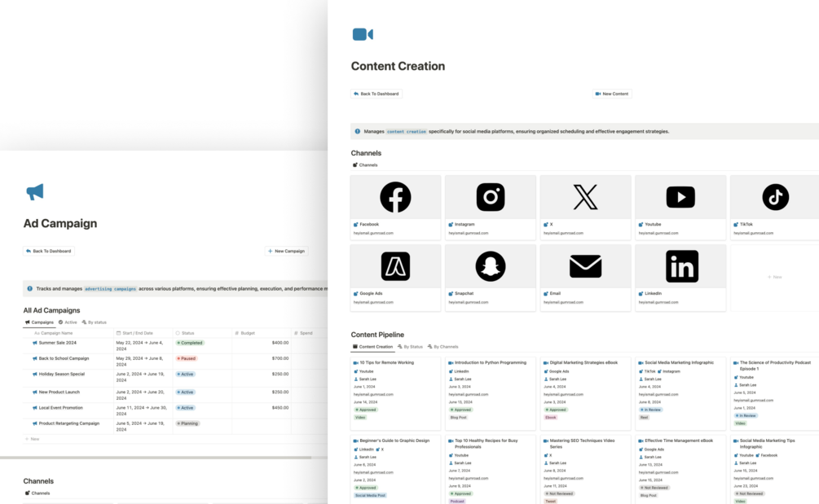Click megaphone icon beside Summer Sale 2024
This screenshot has height=504, width=819.
tap(34, 343)
